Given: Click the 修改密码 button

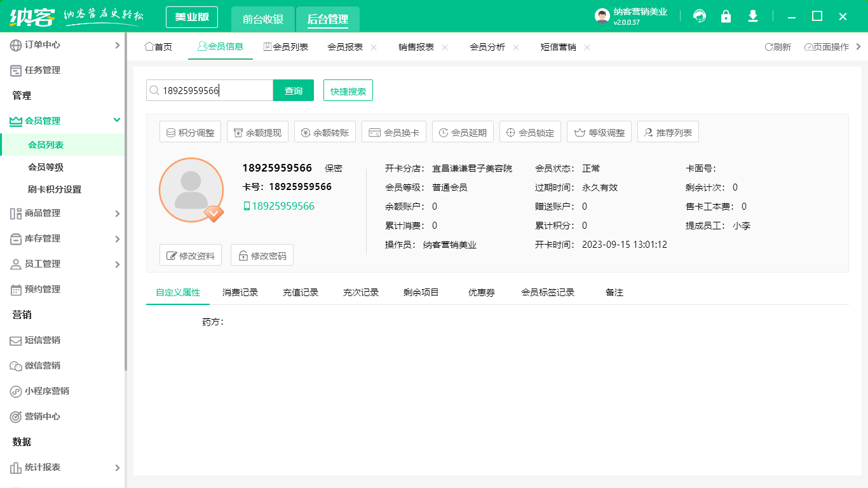Looking at the screenshot, I should click(262, 255).
